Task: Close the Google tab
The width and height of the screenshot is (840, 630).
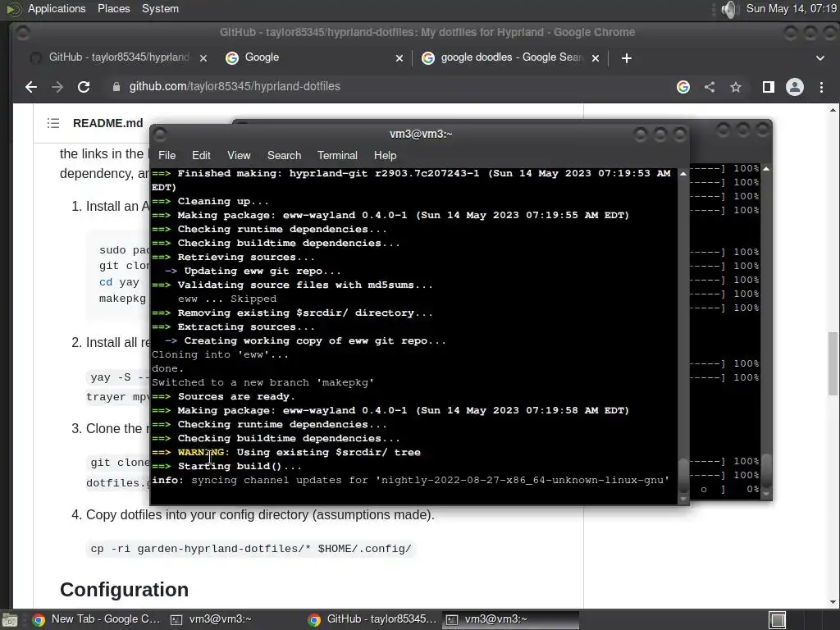Action: pos(399,58)
